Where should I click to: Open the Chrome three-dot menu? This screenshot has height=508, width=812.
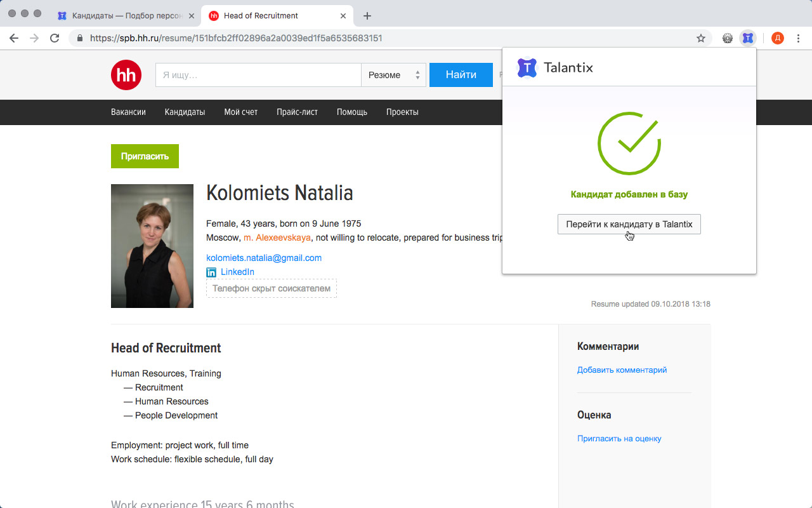tap(799, 38)
